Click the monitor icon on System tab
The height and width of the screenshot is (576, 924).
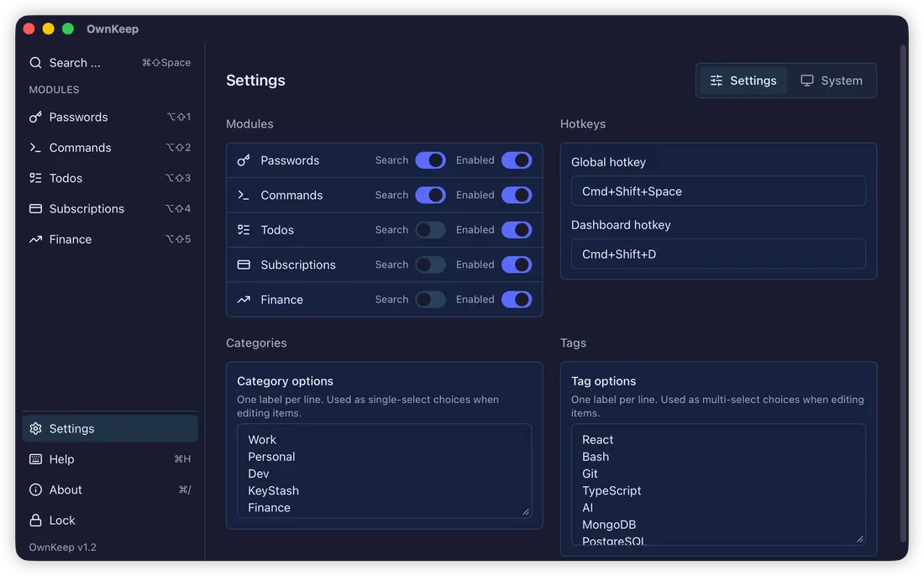point(806,81)
